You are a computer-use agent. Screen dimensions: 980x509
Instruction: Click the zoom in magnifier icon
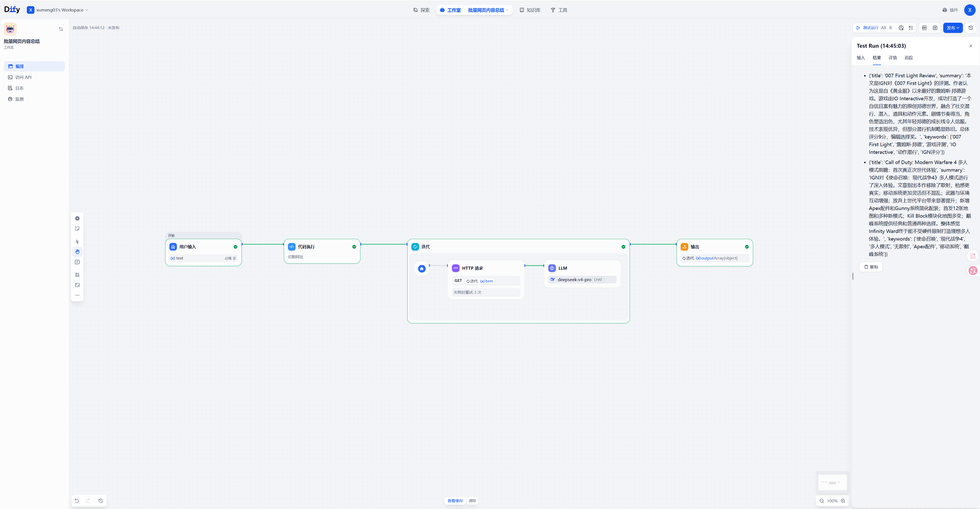point(843,501)
